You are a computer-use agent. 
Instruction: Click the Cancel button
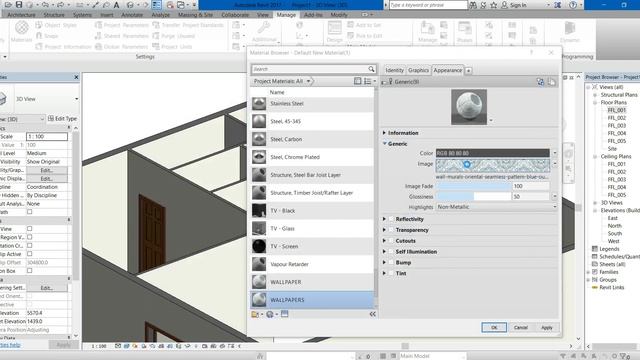(520, 327)
